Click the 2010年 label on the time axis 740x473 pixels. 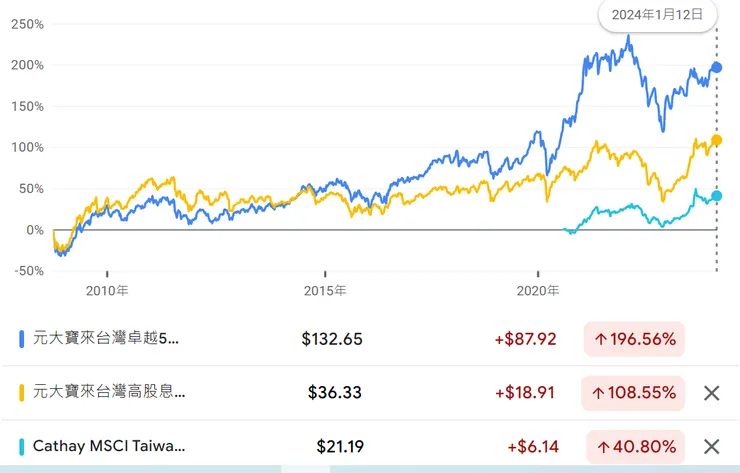point(107,291)
